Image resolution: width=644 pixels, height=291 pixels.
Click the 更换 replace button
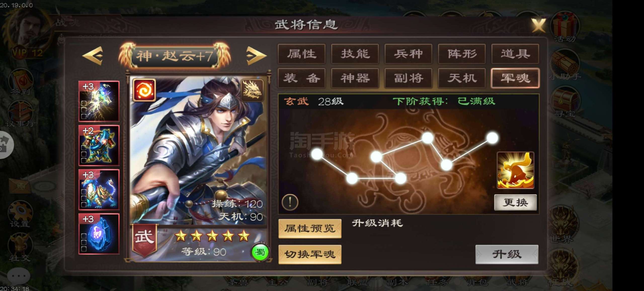pos(515,202)
